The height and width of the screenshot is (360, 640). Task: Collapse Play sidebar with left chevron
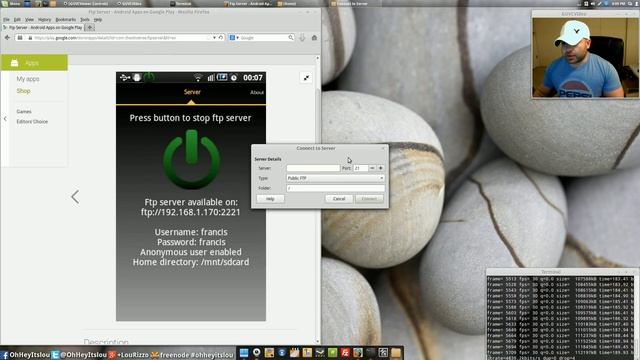click(x=5, y=119)
